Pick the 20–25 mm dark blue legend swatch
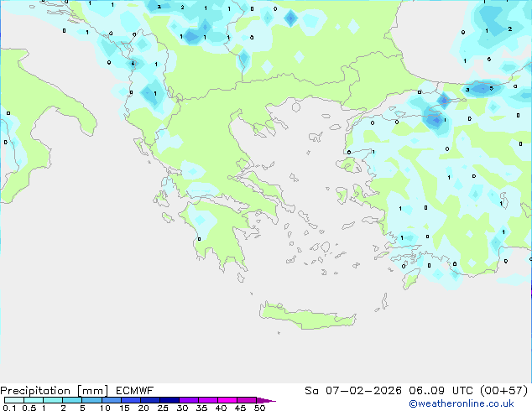This screenshot has height=411, width=532. (149, 400)
